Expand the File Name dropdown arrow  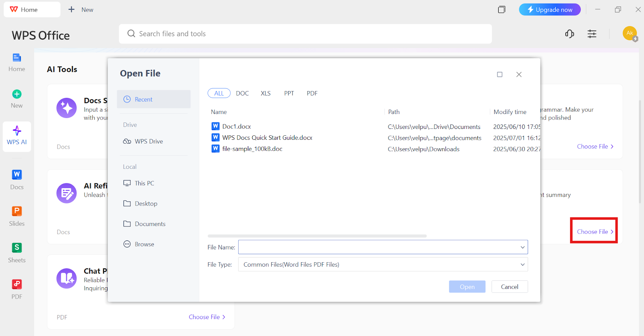click(522, 247)
